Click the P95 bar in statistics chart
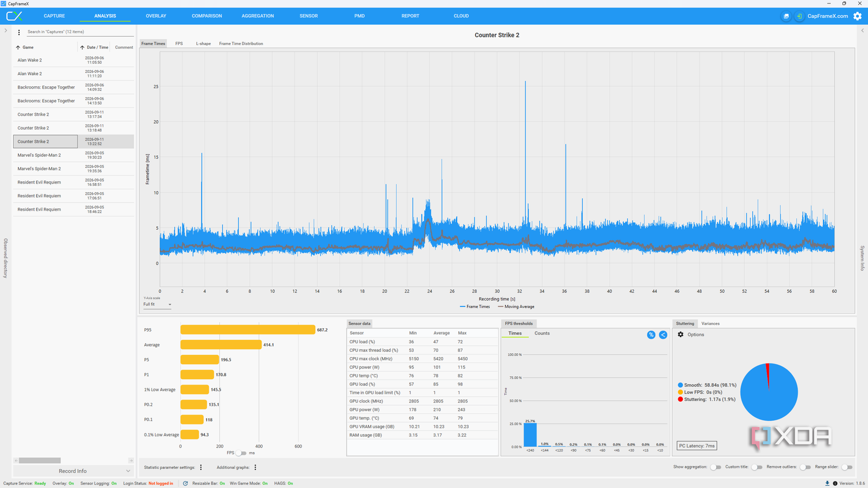 point(248,330)
